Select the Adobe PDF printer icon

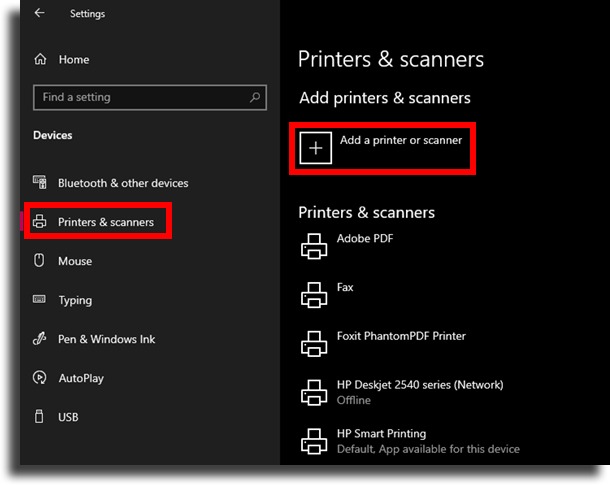coord(314,246)
